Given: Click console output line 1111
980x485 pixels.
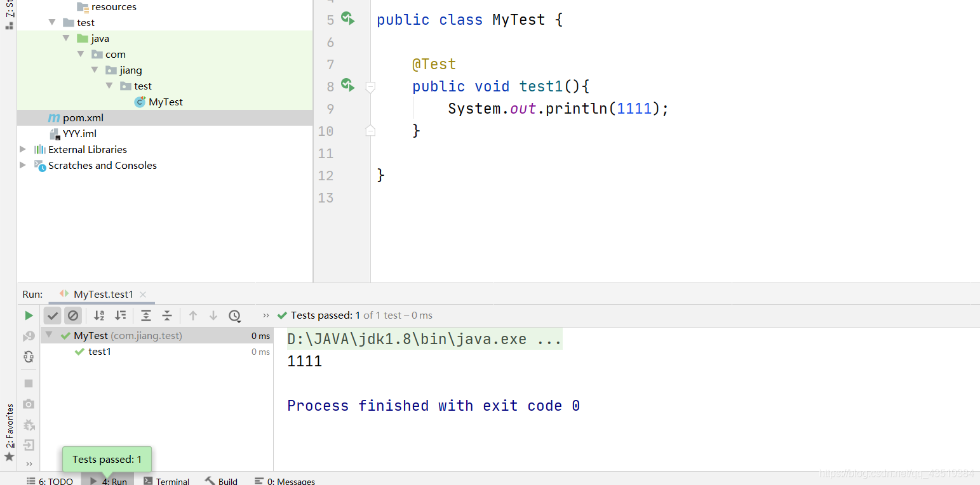Looking at the screenshot, I should point(305,361).
